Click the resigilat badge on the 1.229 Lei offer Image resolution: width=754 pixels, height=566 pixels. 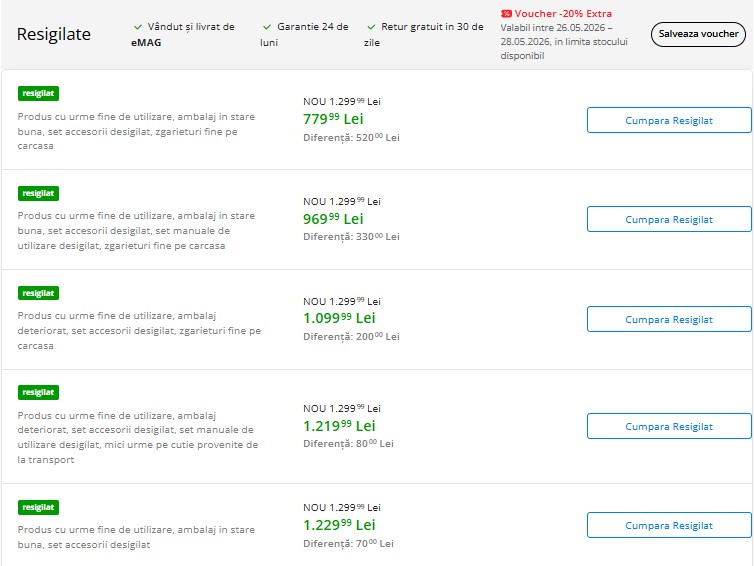[x=38, y=507]
